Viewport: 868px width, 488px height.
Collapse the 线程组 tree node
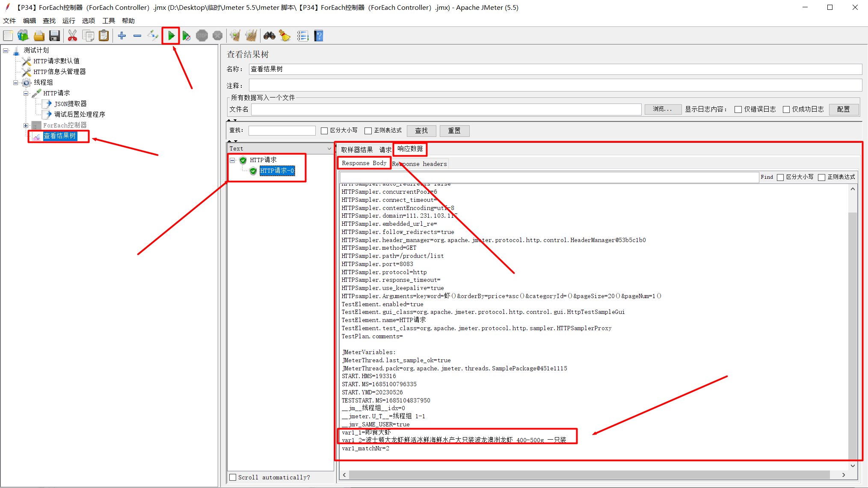[x=16, y=83]
